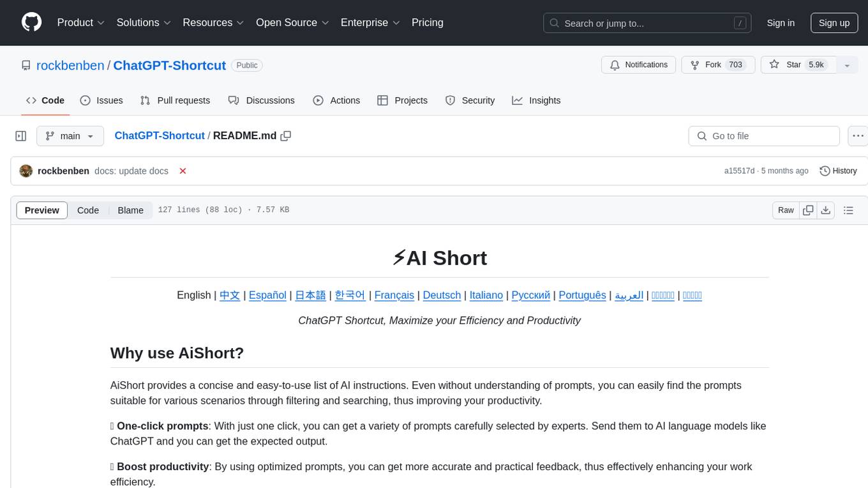The height and width of the screenshot is (488, 868).
Task: Expand the file tree side panel
Action: click(21, 136)
